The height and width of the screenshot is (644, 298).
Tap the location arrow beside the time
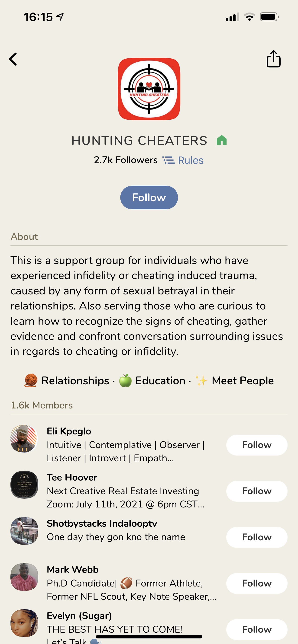coord(60,17)
